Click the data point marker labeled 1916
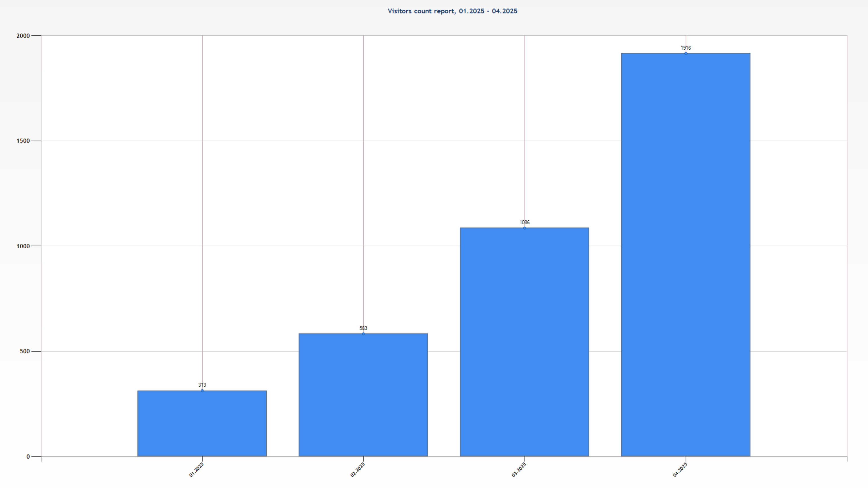Screen dimensions: 868x491 tap(686, 53)
